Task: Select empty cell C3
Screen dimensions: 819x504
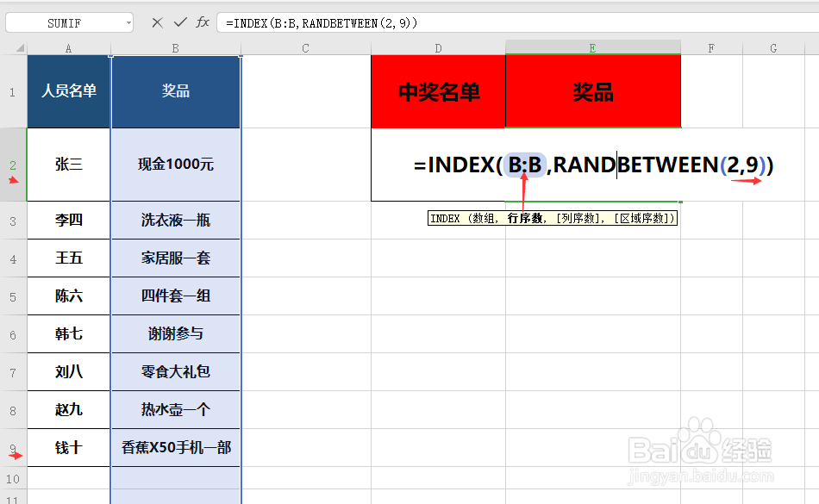Action: (x=305, y=221)
